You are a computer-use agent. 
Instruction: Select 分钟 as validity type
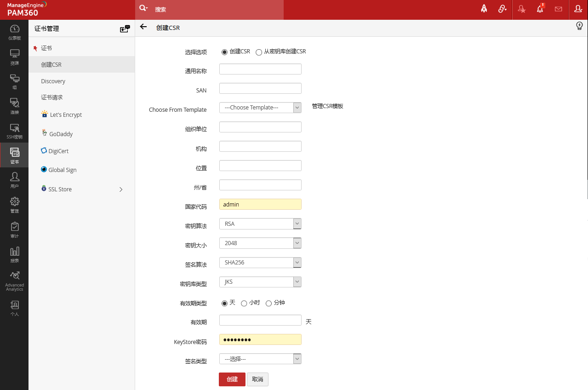269,303
